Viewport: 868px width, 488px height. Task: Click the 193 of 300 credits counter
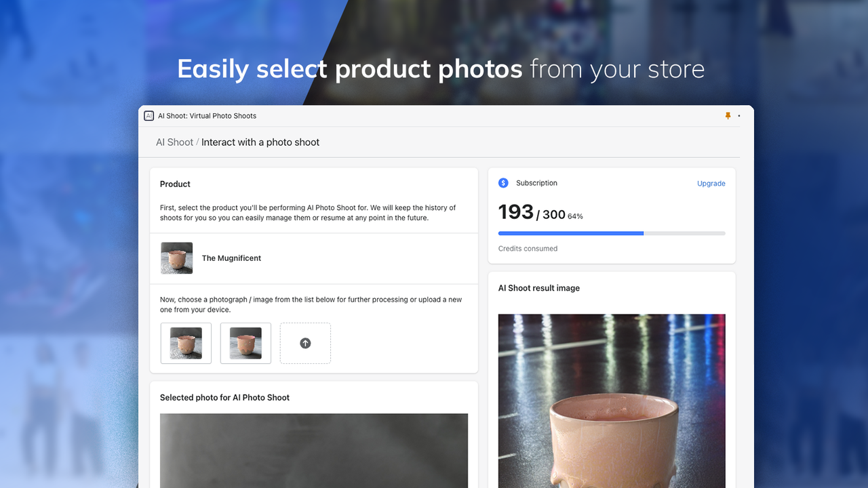pos(531,211)
